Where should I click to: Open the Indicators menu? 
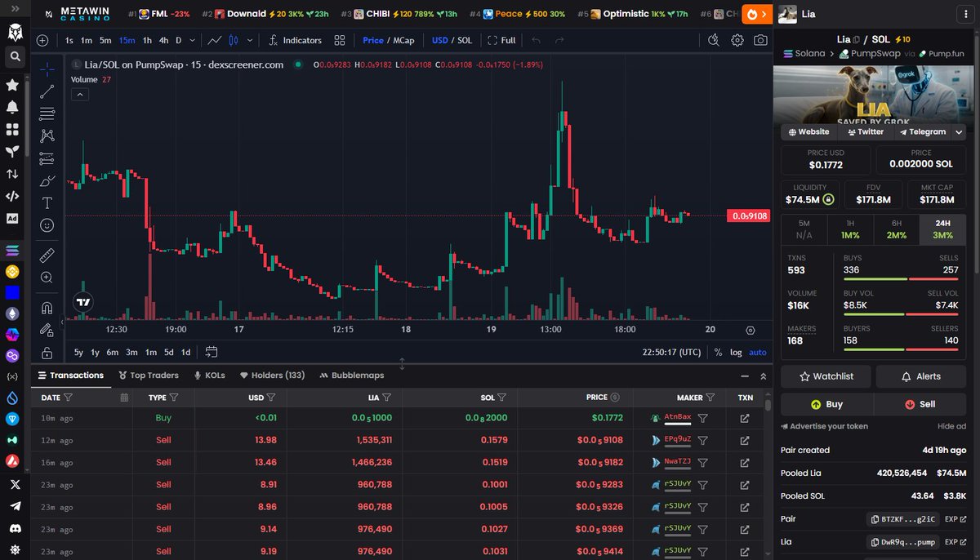295,40
